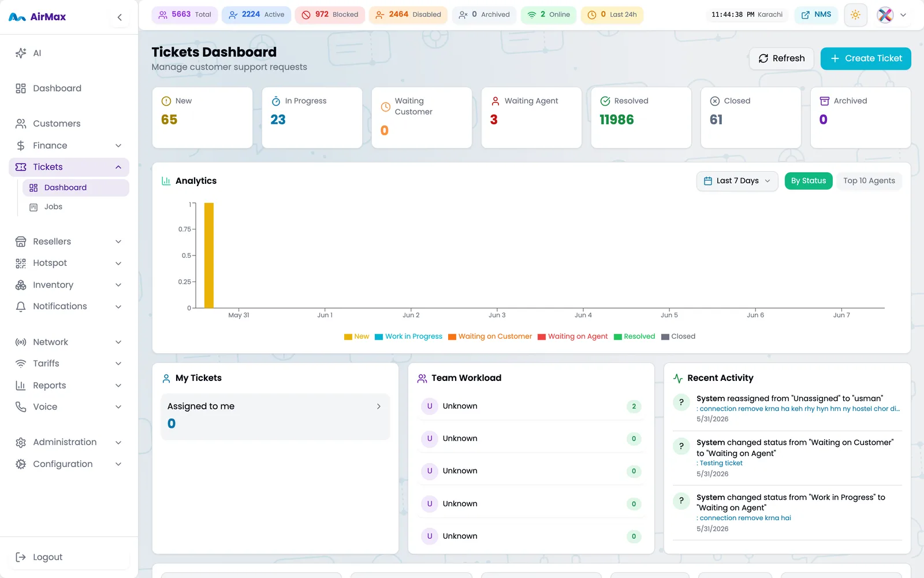The image size is (924, 578).
Task: Open the profile dropdown arrow in header
Action: (903, 15)
